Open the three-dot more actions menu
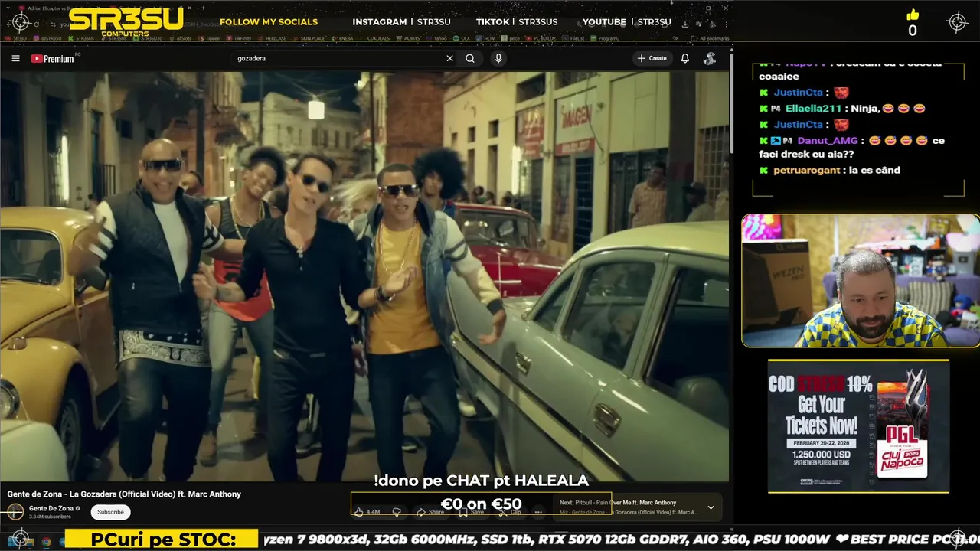980x551 pixels. [539, 511]
